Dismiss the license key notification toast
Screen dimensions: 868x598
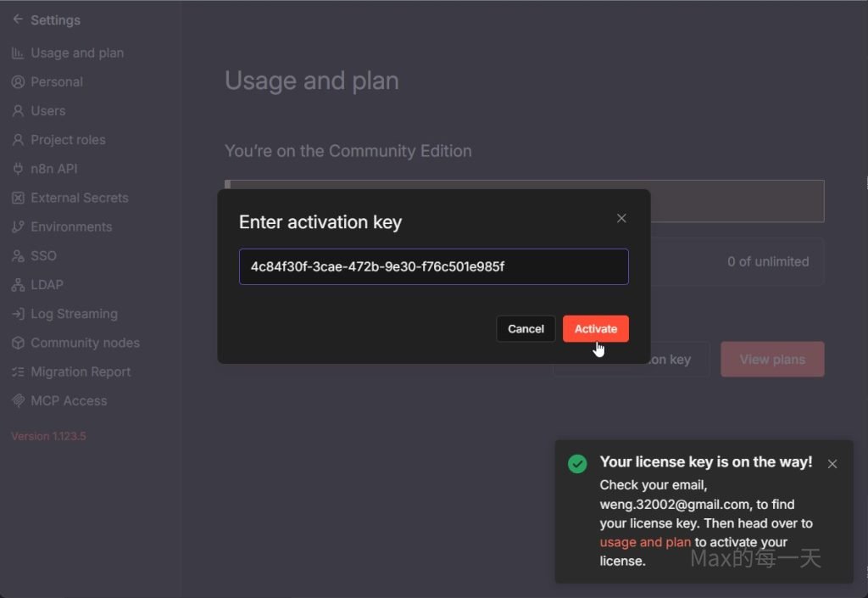(832, 464)
